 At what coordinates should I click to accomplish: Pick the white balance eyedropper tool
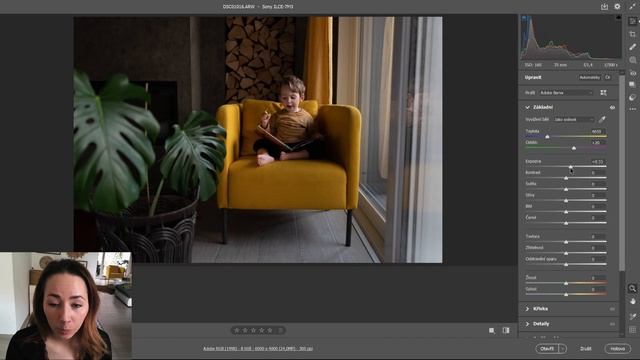602,120
